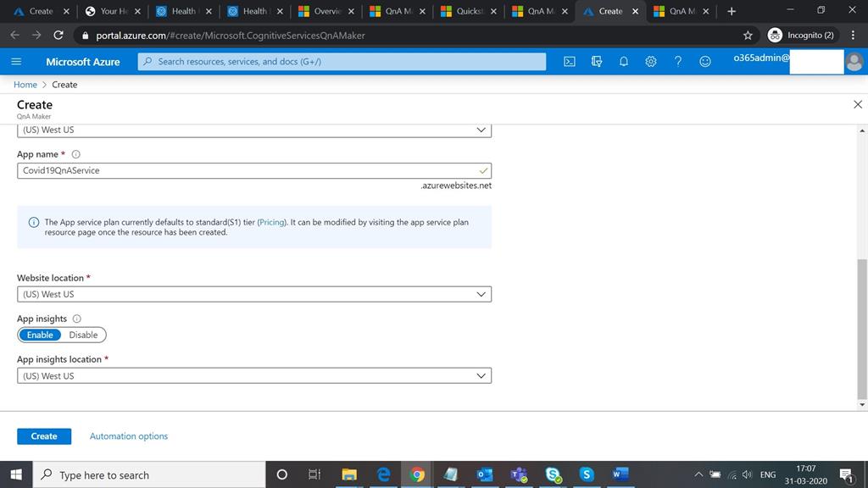Launch Skype from the taskbar
The width and height of the screenshot is (868, 488).
(x=587, y=474)
